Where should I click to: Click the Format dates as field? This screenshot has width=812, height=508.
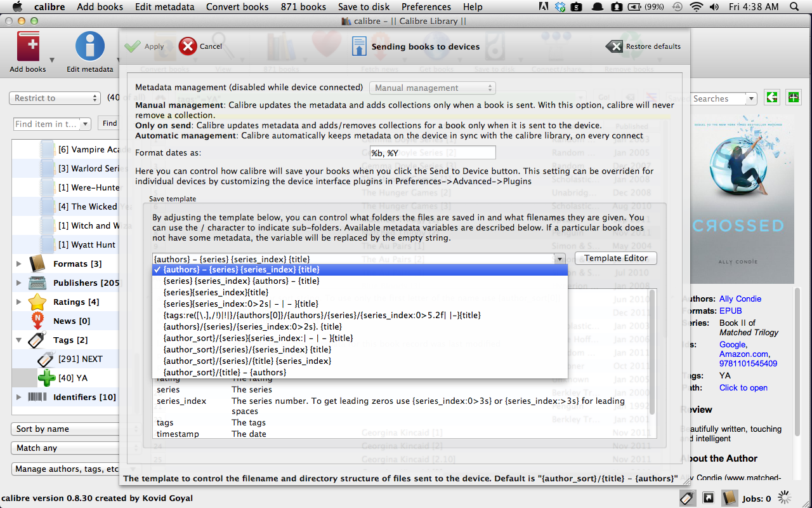(433, 152)
